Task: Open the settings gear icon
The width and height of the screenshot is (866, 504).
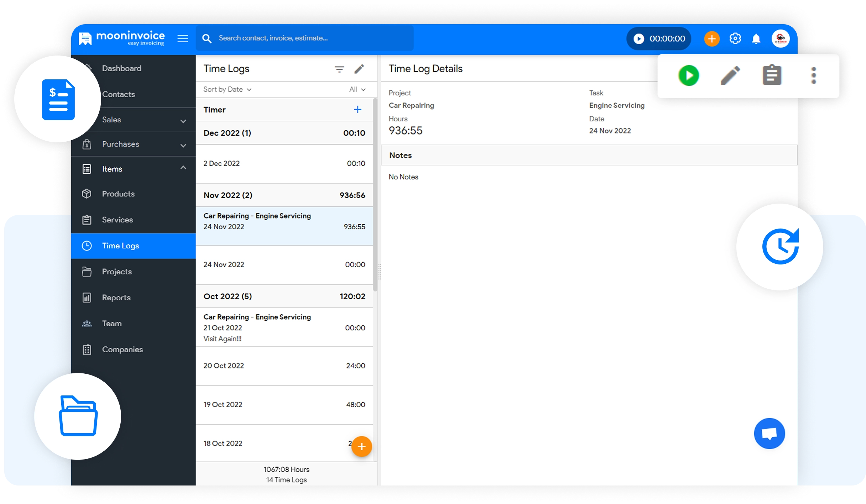Action: point(735,38)
